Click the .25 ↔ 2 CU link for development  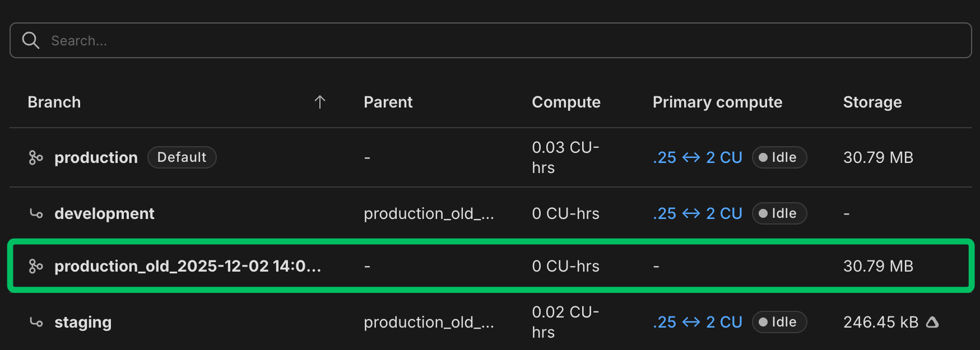point(697,213)
